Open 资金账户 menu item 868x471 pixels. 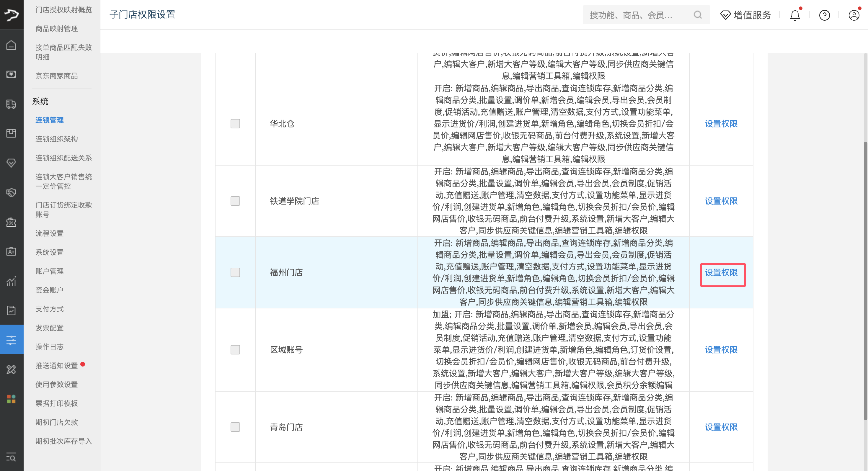50,290
